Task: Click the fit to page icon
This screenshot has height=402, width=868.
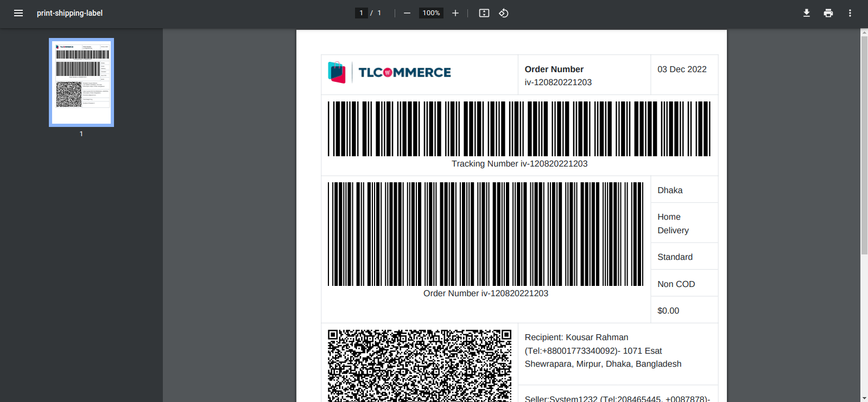Action: tap(484, 13)
